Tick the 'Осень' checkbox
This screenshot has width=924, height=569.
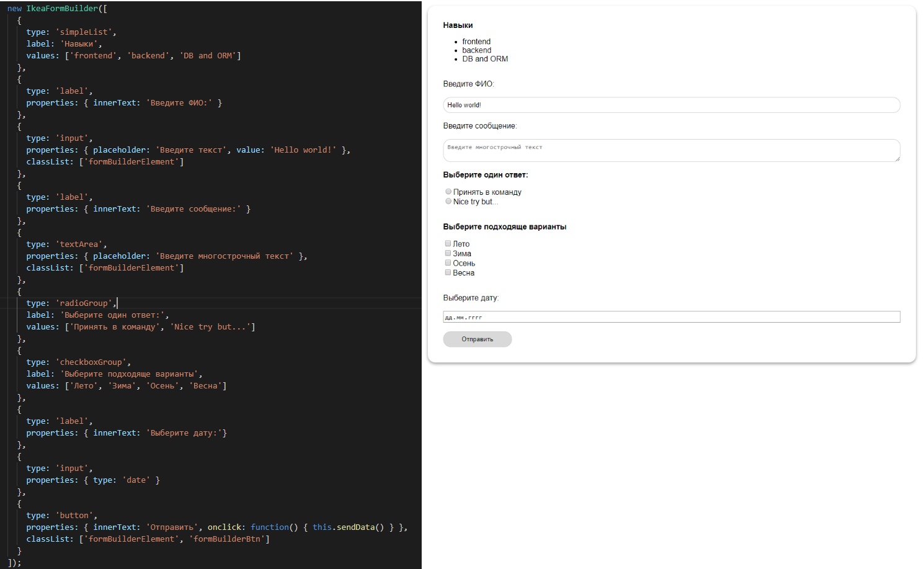coord(448,262)
